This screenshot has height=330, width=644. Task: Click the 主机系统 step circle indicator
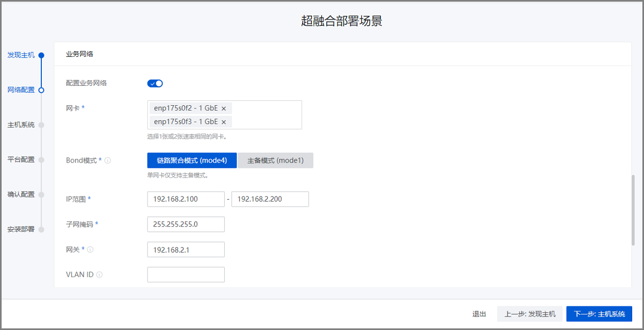[41, 125]
